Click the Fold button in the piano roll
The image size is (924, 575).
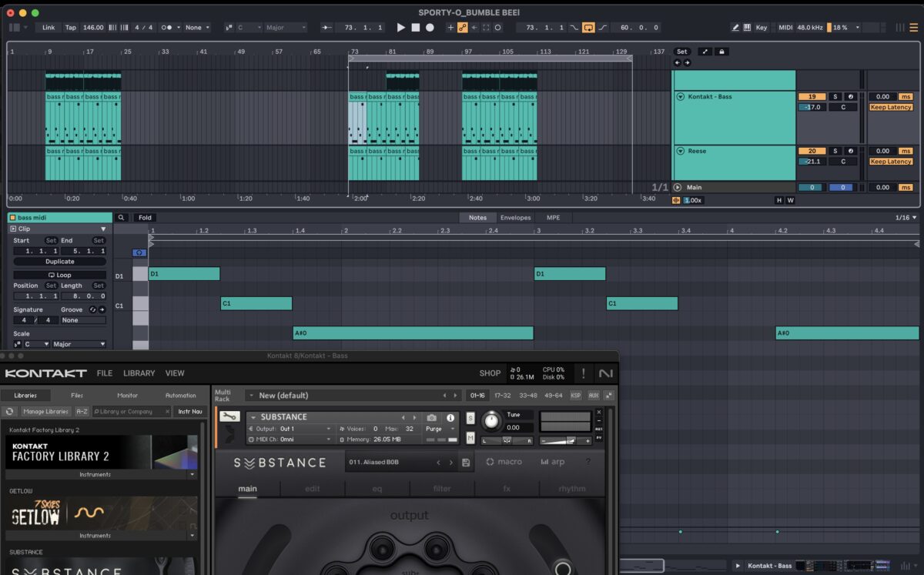(x=145, y=218)
